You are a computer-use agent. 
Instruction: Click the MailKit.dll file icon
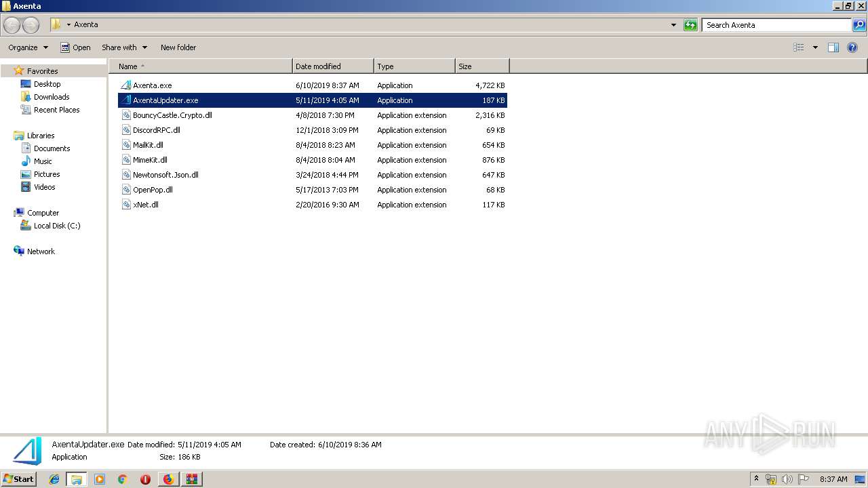[126, 145]
